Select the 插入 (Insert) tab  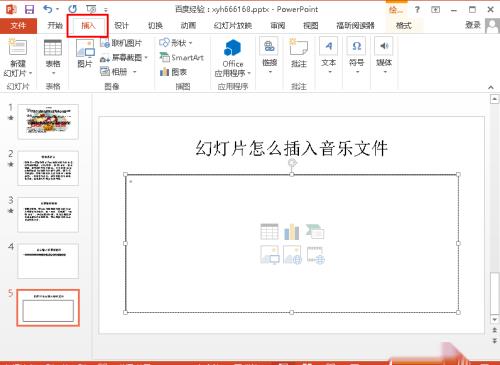click(88, 26)
